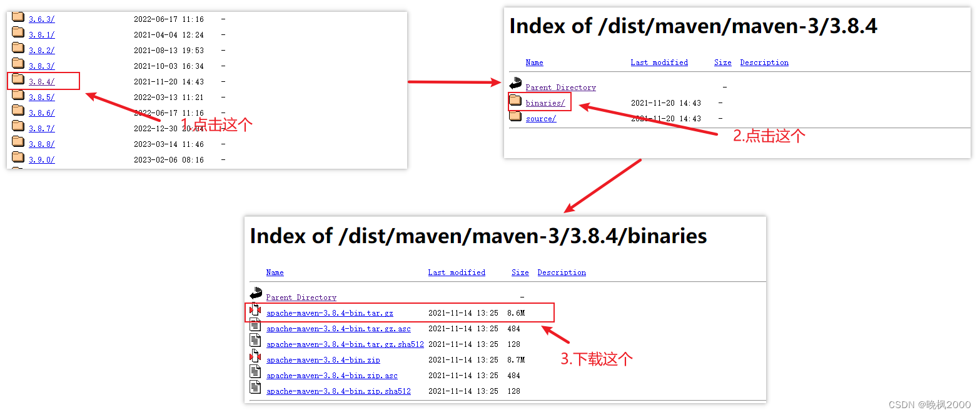Open the 3.6.3/ directory link
Image resolution: width=980 pixels, height=415 pixels.
tap(42, 19)
